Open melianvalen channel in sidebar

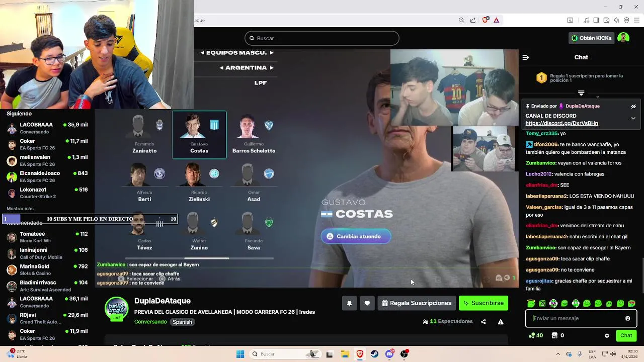47,160
